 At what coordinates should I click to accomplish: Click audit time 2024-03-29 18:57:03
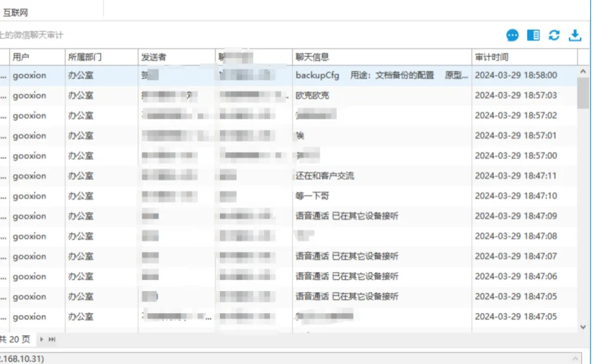pyautogui.click(x=515, y=95)
